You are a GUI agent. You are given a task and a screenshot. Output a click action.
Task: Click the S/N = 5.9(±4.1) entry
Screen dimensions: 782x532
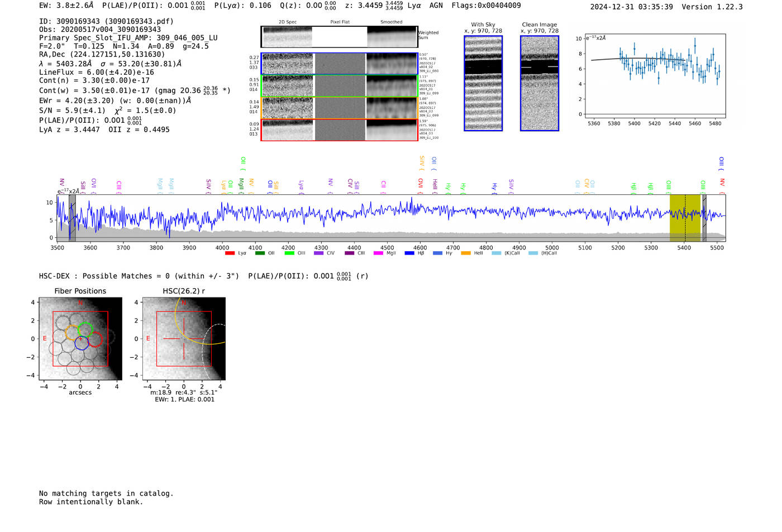72,111
